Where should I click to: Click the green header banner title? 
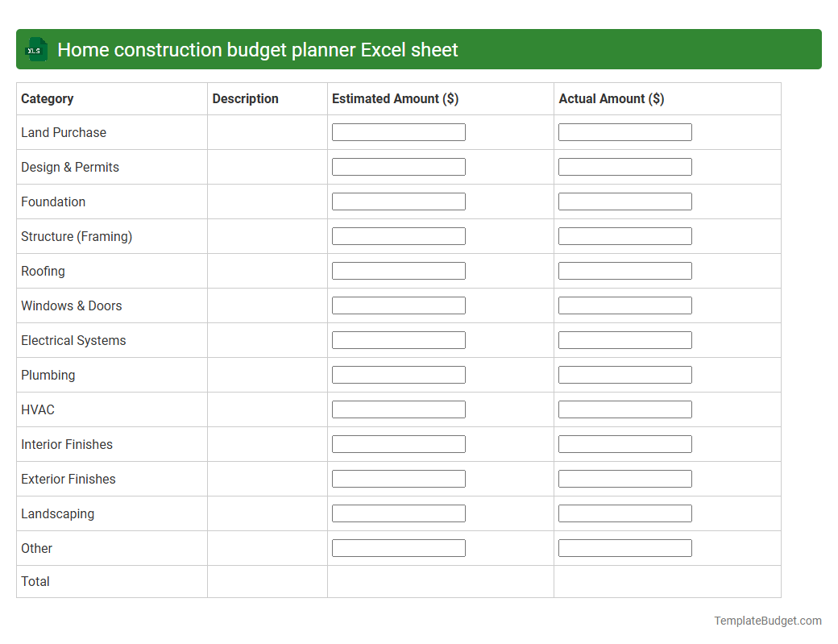click(259, 49)
